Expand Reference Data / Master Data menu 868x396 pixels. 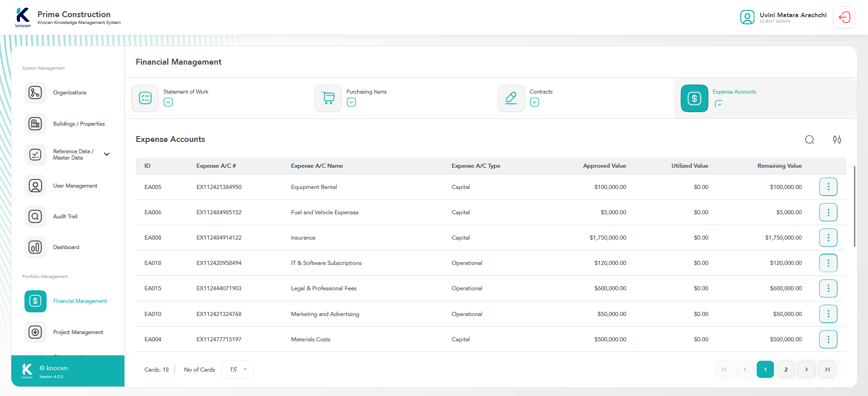(107, 154)
